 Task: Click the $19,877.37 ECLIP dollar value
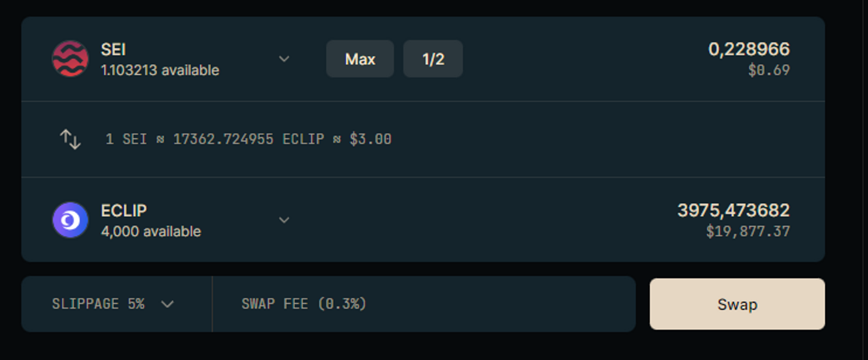[x=748, y=232]
